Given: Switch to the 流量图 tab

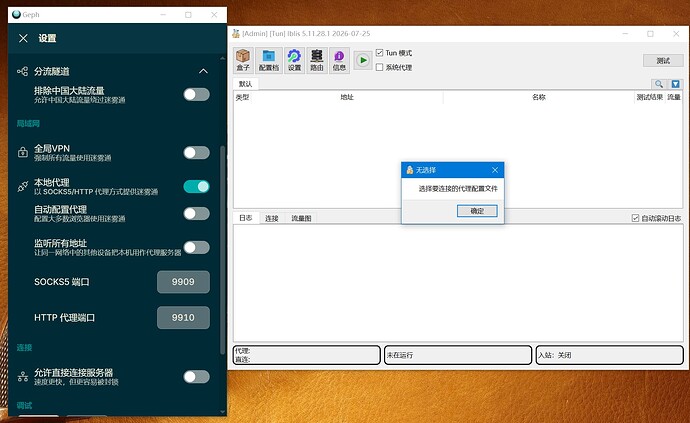Looking at the screenshot, I should [x=301, y=218].
